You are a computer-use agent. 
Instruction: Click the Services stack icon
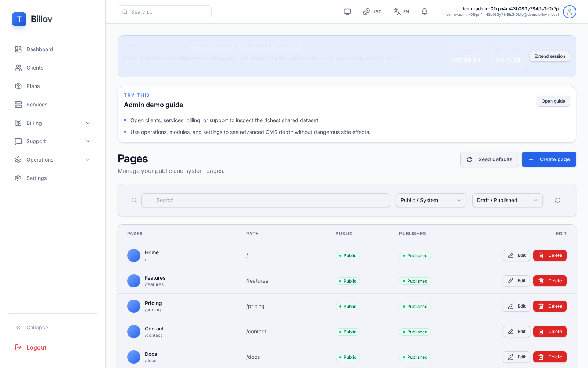point(18,105)
